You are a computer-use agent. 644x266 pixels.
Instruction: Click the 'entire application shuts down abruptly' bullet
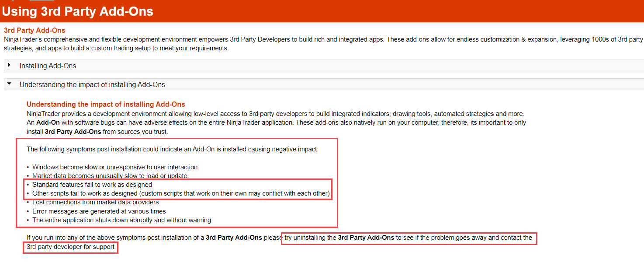click(121, 220)
